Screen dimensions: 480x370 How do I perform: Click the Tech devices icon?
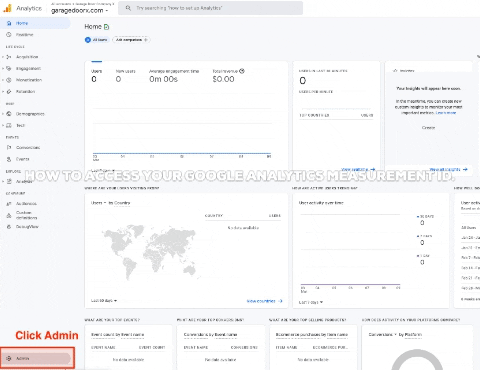(9, 125)
